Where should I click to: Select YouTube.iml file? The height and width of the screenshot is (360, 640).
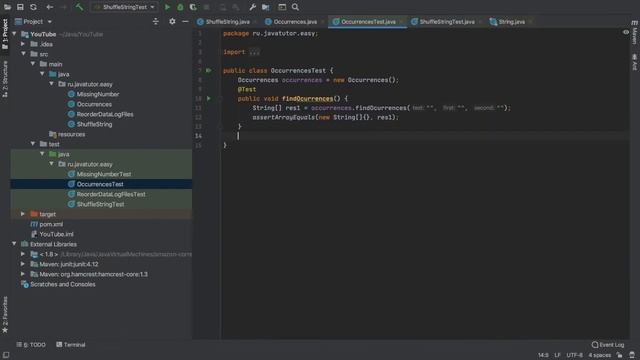click(56, 234)
